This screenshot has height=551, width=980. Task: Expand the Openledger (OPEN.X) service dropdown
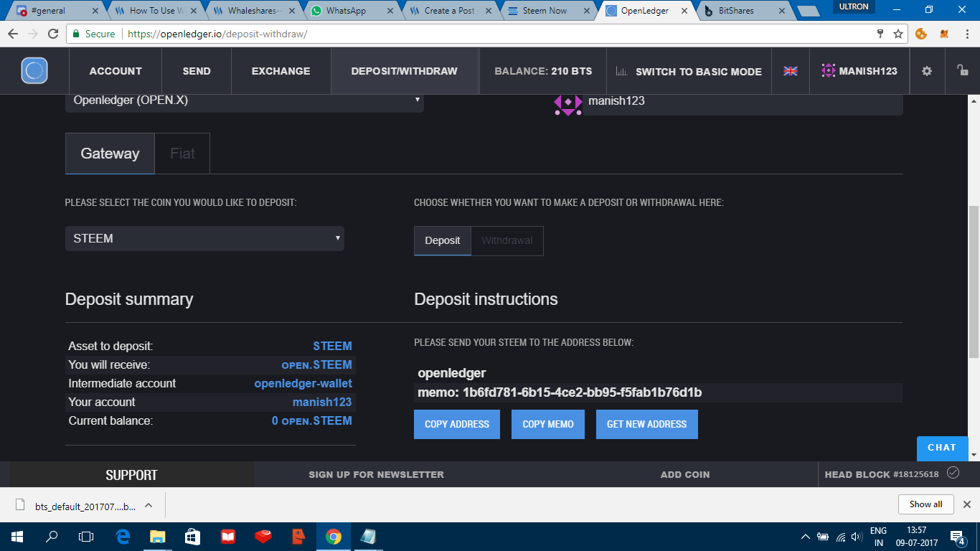tap(245, 100)
